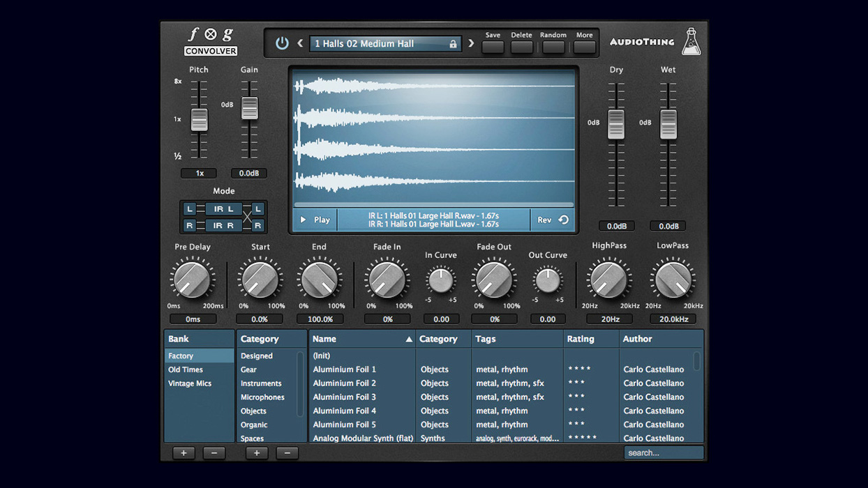Click the Random preset button

[553, 47]
